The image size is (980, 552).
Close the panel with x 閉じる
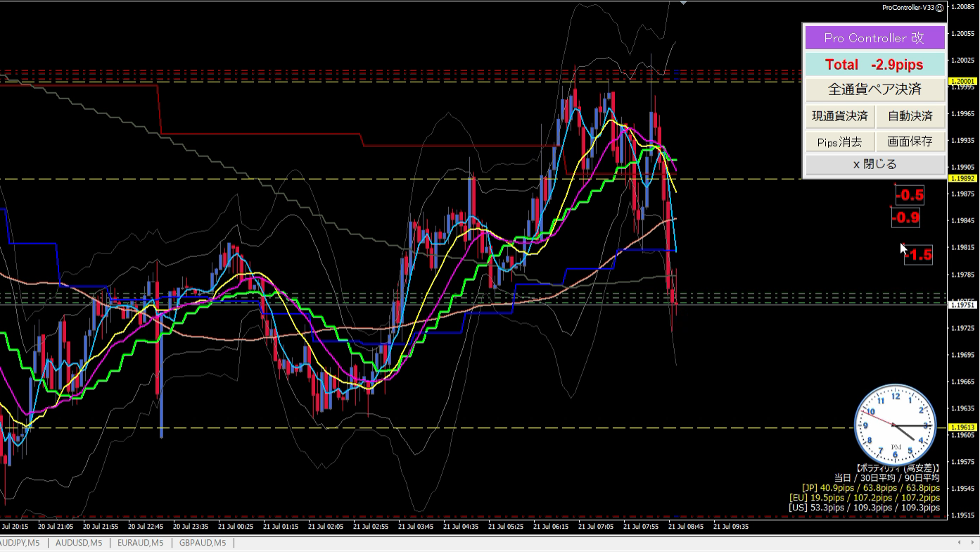click(874, 164)
